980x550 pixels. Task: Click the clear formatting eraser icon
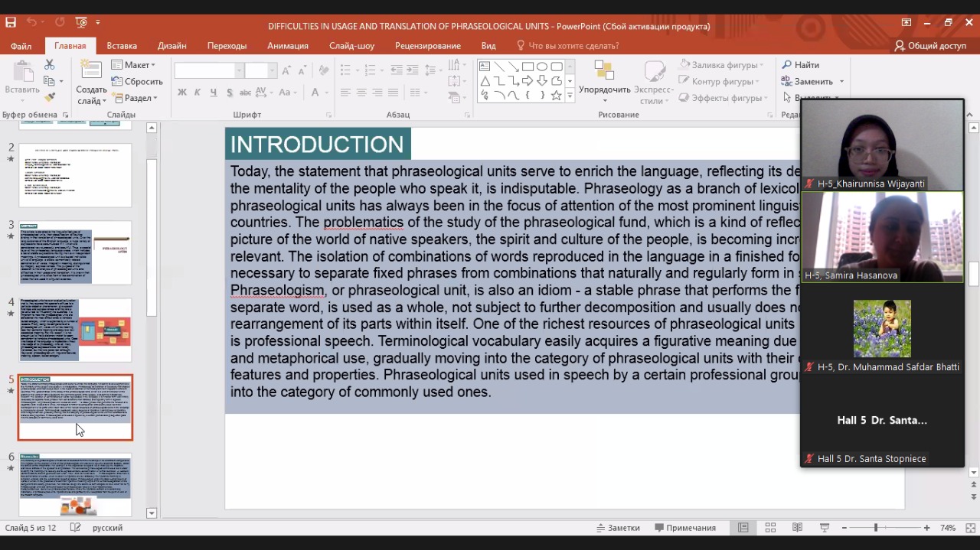324,70
